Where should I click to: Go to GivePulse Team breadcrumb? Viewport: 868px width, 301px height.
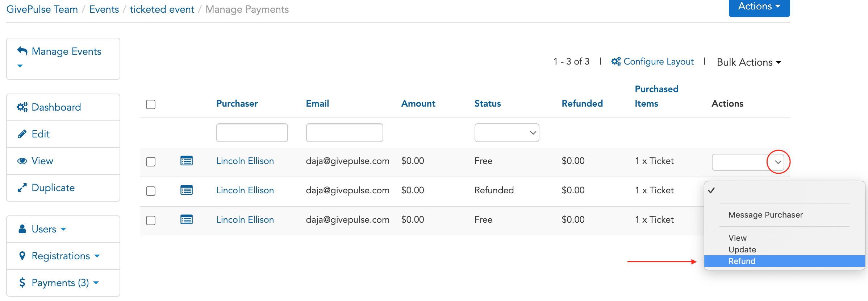[x=42, y=9]
